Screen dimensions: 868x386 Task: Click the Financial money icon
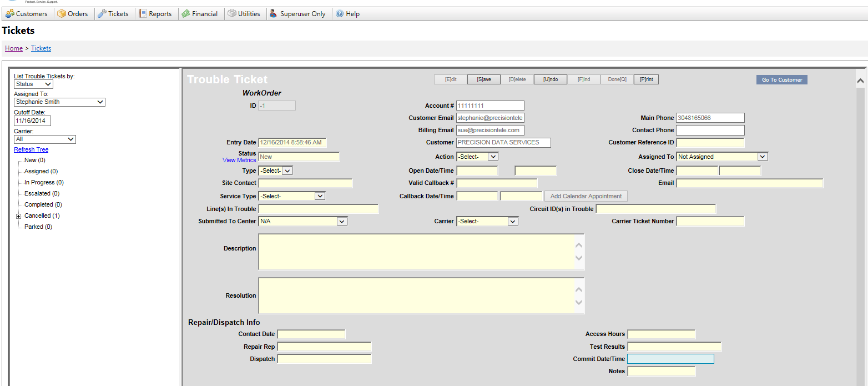coord(186,14)
